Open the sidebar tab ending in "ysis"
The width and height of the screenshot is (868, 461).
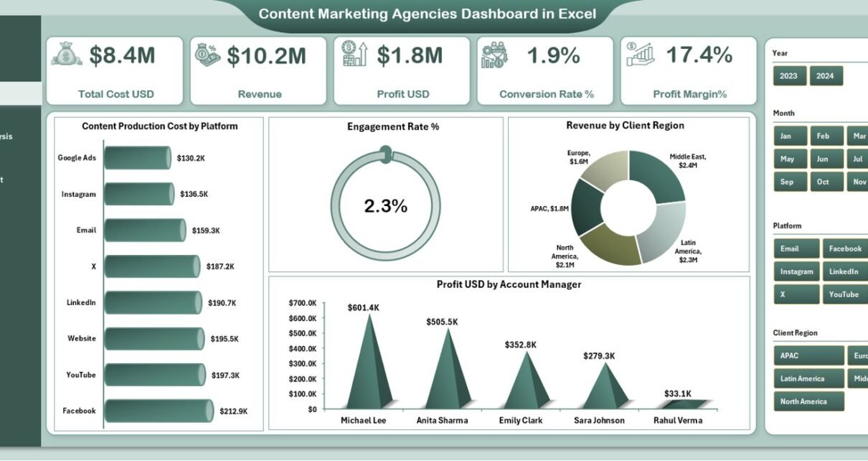point(7,136)
